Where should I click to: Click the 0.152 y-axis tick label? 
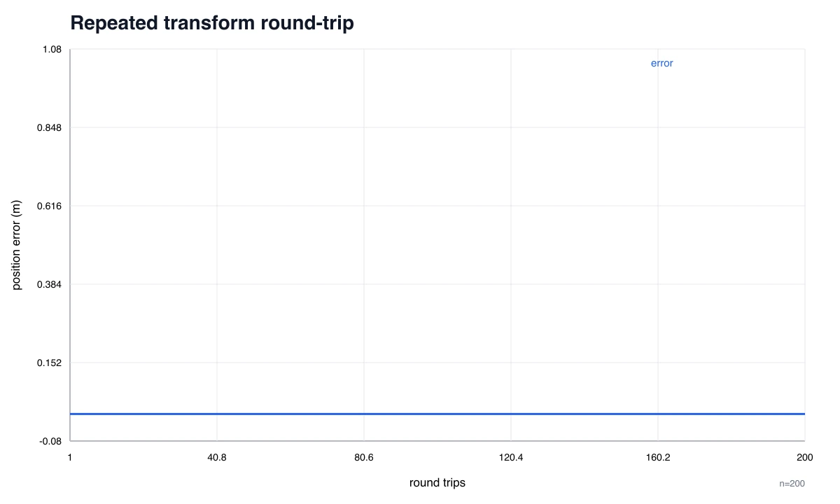(x=50, y=363)
